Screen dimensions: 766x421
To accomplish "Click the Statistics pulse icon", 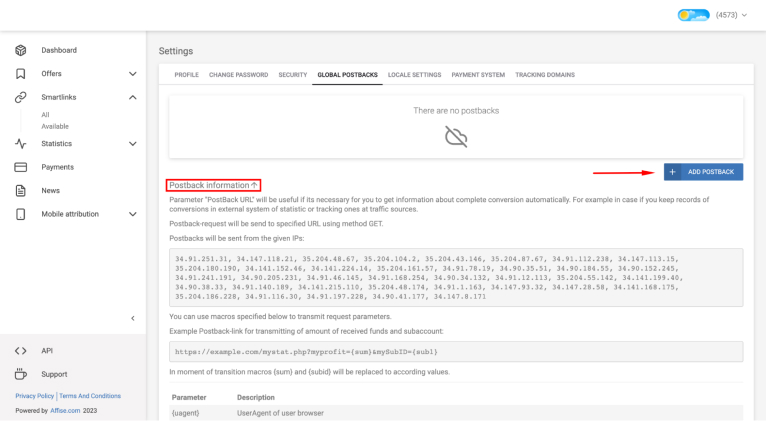I will coord(20,144).
